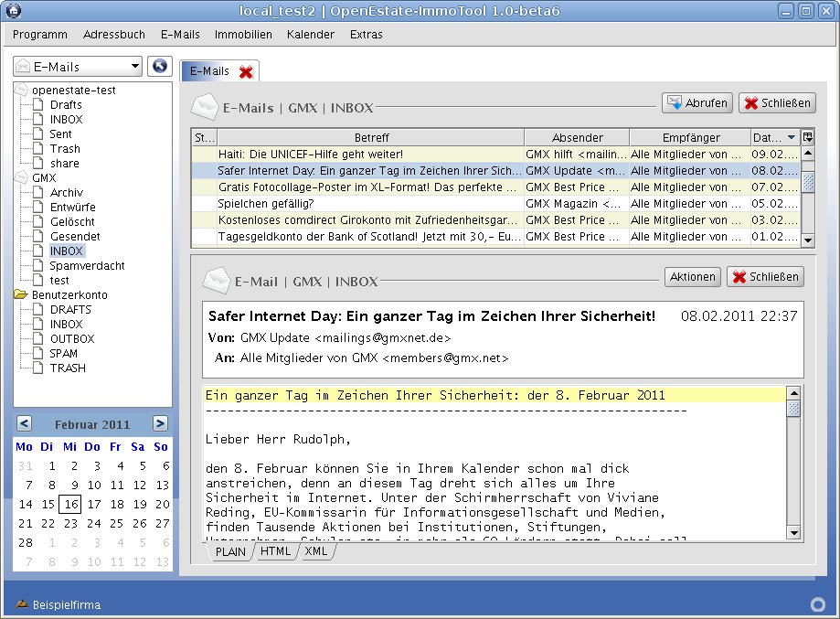Close the E-Mails tab via red X
Screen dimensions: 840x619
coord(245,71)
